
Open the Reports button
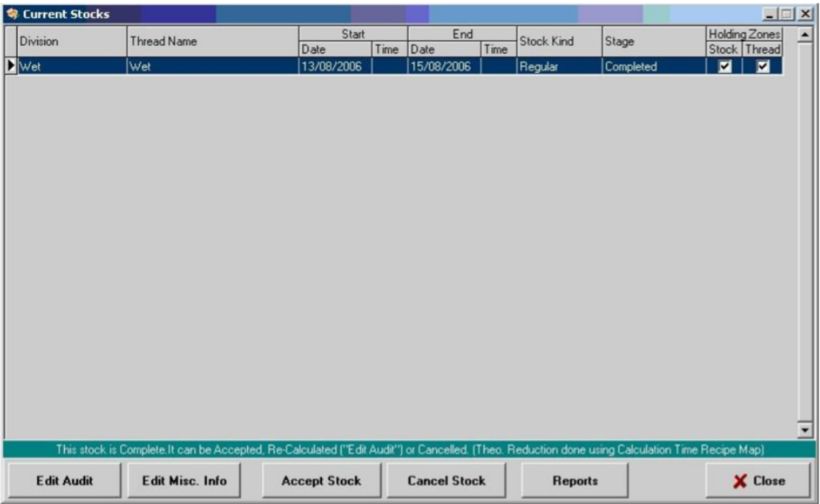click(575, 481)
